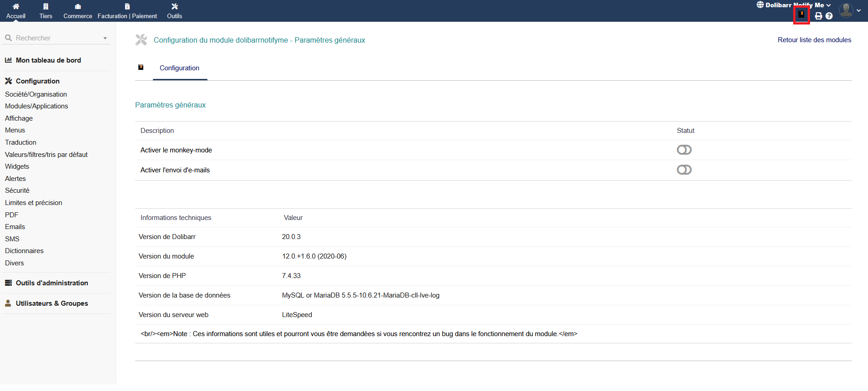Click the Commerce briefcase icon
868x391 pixels.
point(78,6)
